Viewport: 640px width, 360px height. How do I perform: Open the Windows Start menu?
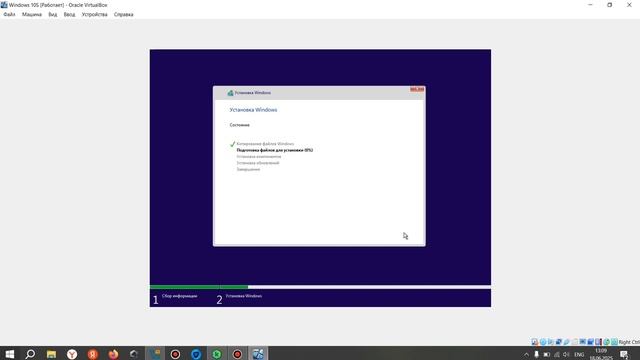[10, 354]
